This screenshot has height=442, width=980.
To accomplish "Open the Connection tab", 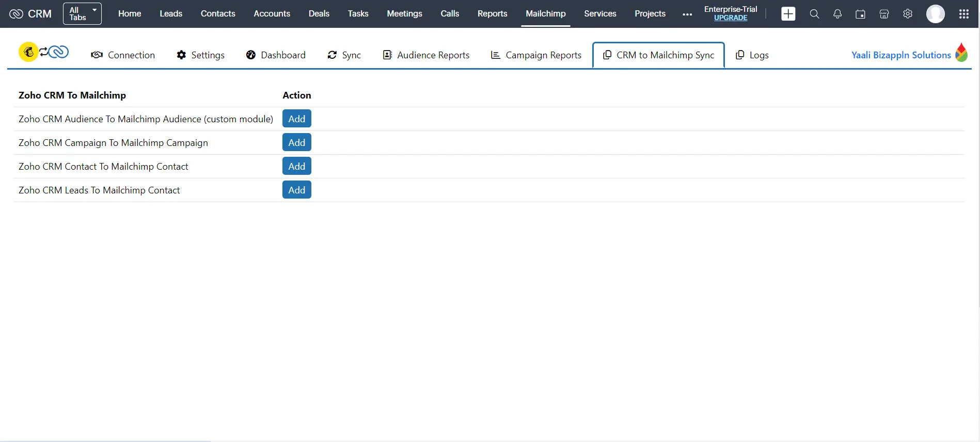I will [x=123, y=55].
